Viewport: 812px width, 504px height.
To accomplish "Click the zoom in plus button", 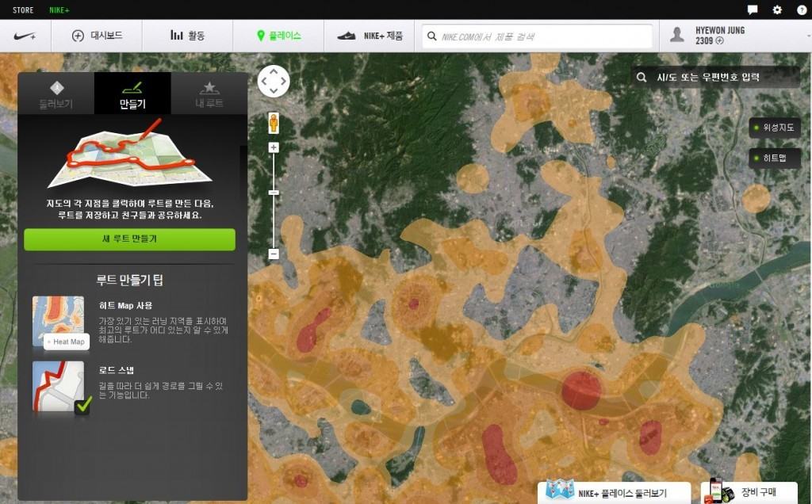I will [x=274, y=147].
